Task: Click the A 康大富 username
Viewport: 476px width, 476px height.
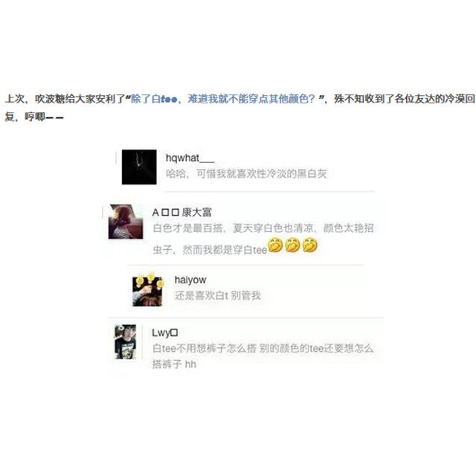Action: click(181, 212)
